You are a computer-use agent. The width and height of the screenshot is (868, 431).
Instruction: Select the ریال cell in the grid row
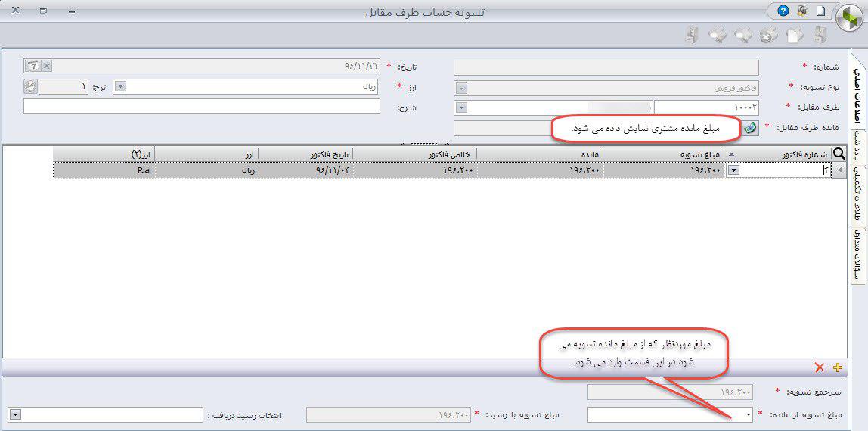tap(206, 170)
